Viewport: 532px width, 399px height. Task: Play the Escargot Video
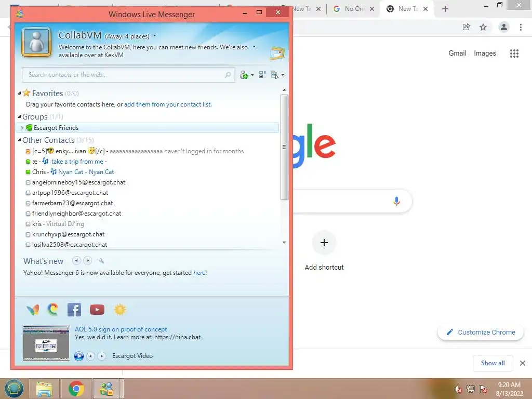click(79, 356)
